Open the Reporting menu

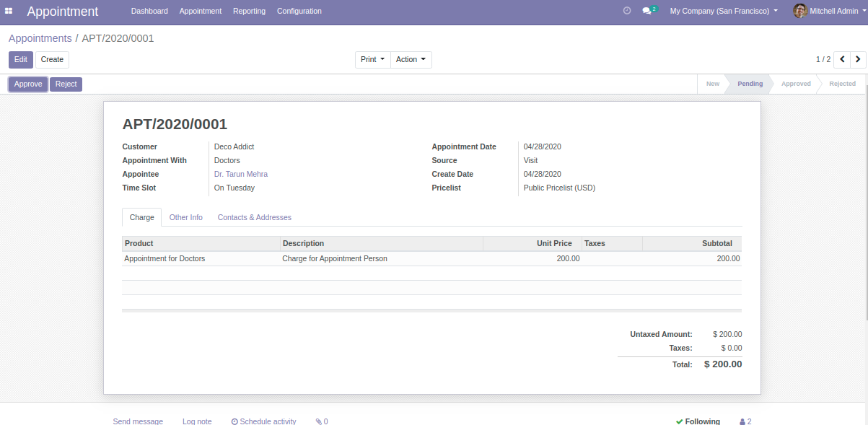click(249, 11)
